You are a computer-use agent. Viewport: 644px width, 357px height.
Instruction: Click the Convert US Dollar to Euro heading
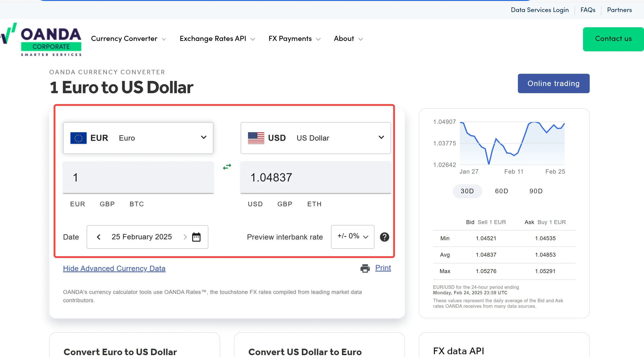click(x=305, y=352)
